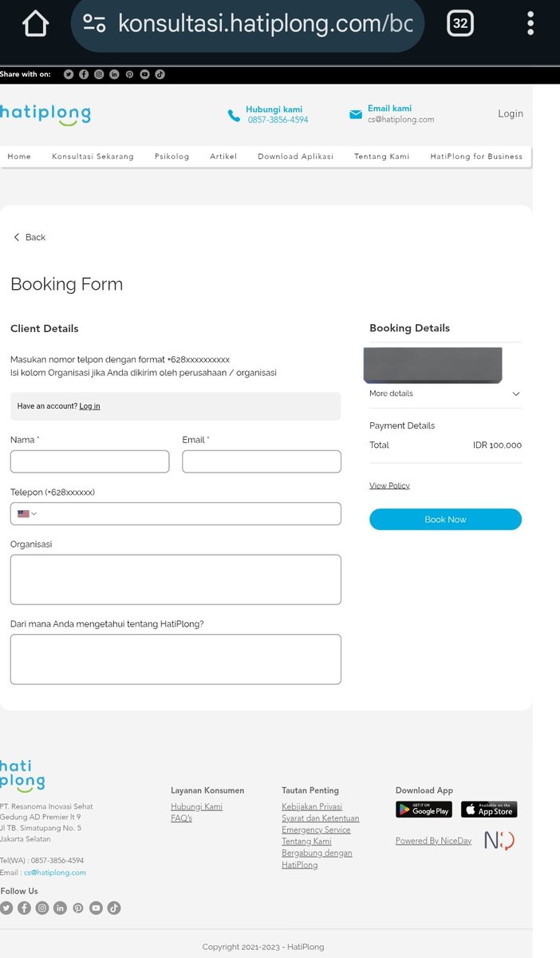Click the phone icon beside Hubungi kami
The image size is (560, 958).
click(234, 116)
